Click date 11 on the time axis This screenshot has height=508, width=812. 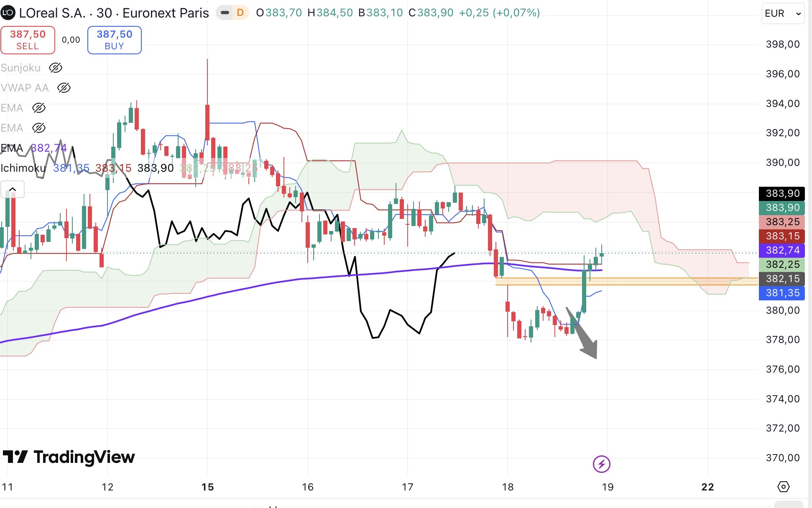[8, 487]
